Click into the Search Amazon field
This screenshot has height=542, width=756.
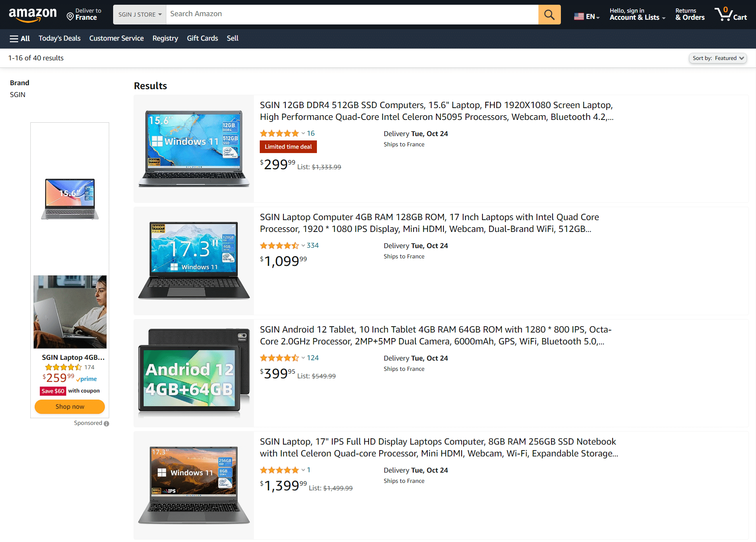point(352,15)
